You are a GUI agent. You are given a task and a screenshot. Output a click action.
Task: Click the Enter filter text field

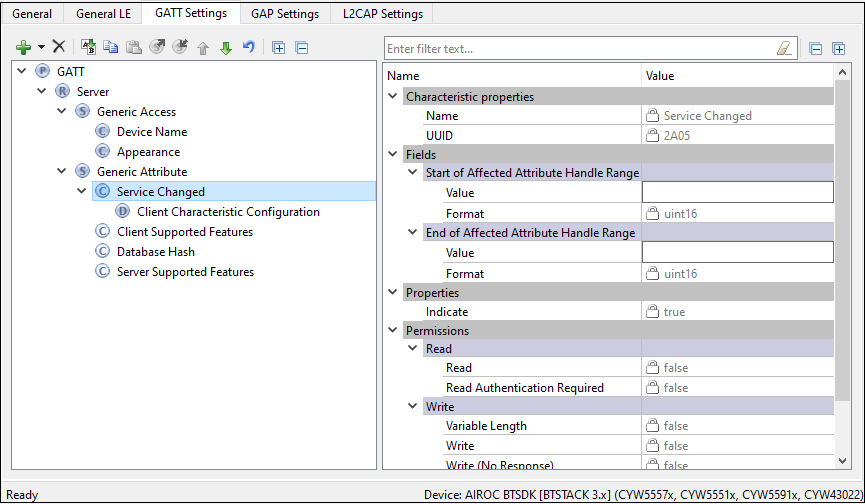580,48
